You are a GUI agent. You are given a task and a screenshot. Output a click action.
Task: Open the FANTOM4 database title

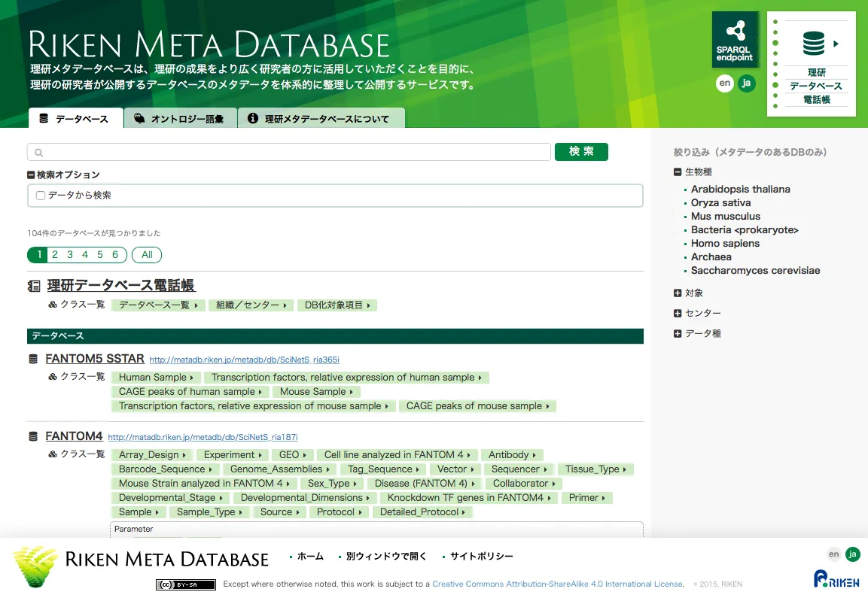(x=74, y=436)
